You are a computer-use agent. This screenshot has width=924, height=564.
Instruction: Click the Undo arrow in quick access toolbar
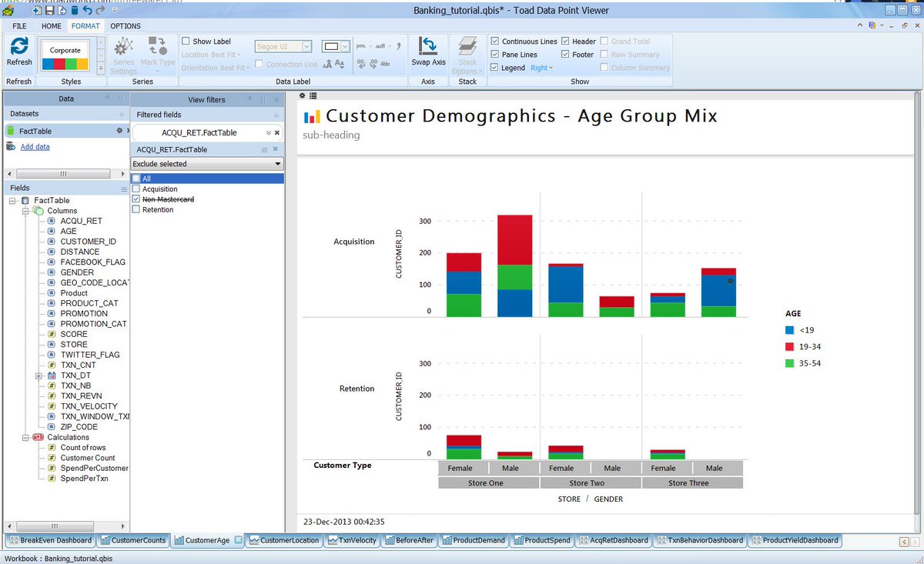(x=86, y=11)
